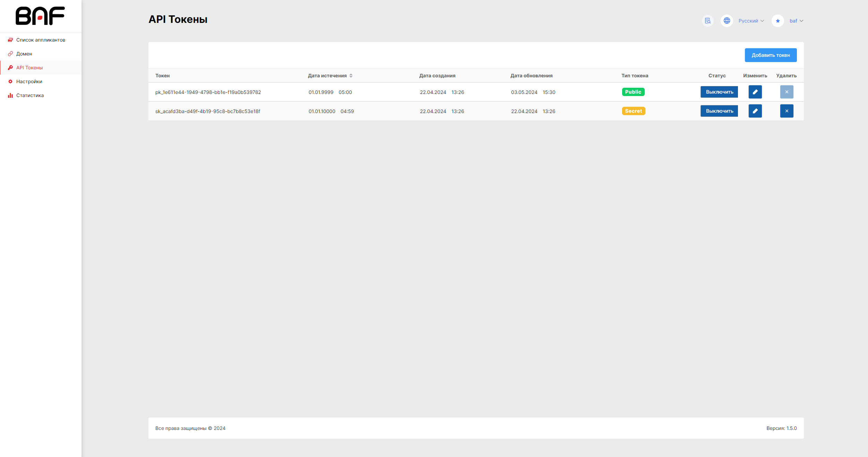Viewport: 868px width, 457px height.
Task: Open Статистика page
Action: click(x=41, y=95)
